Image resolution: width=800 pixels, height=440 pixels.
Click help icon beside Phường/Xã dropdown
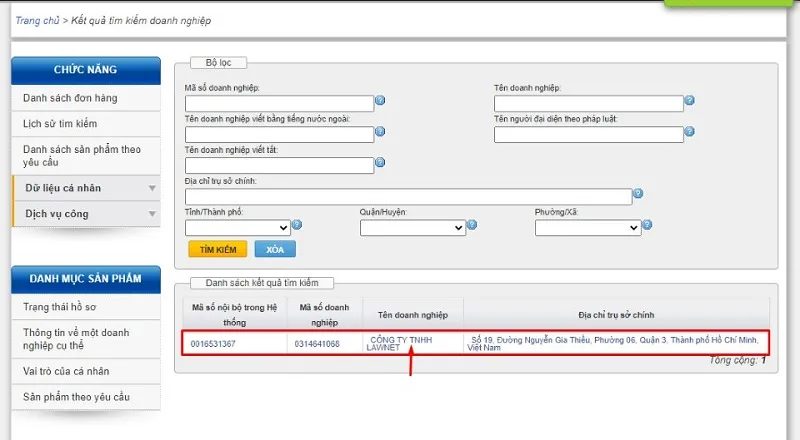point(647,225)
